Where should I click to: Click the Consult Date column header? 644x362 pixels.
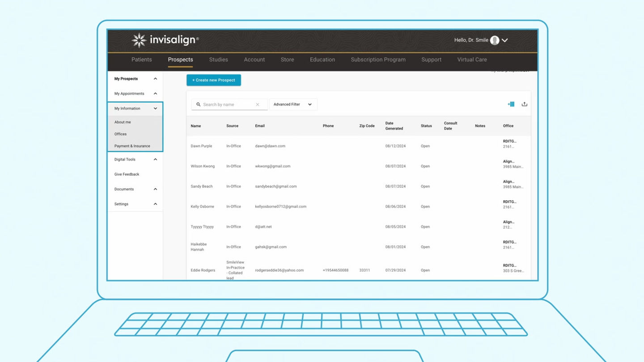coord(451,126)
